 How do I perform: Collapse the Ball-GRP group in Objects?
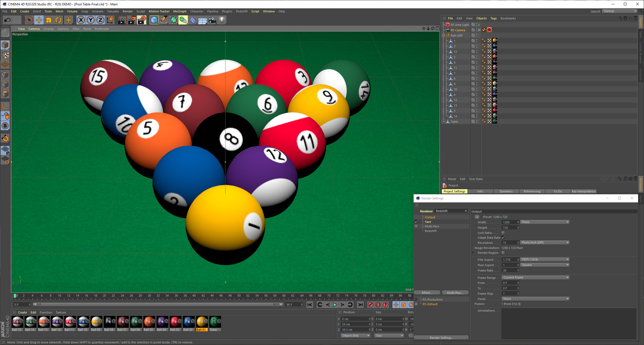pyautogui.click(x=444, y=36)
